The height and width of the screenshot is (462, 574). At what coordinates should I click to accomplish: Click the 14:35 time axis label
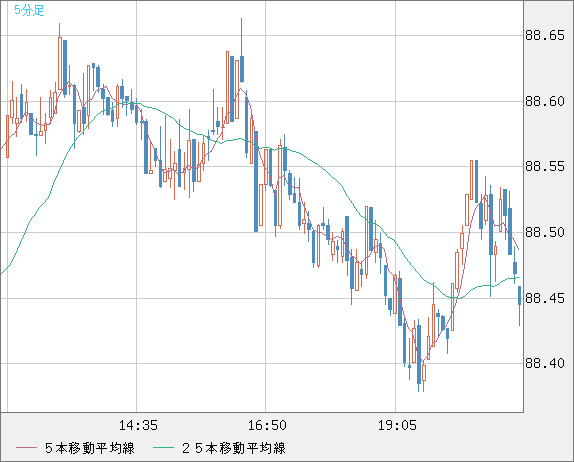(x=138, y=425)
